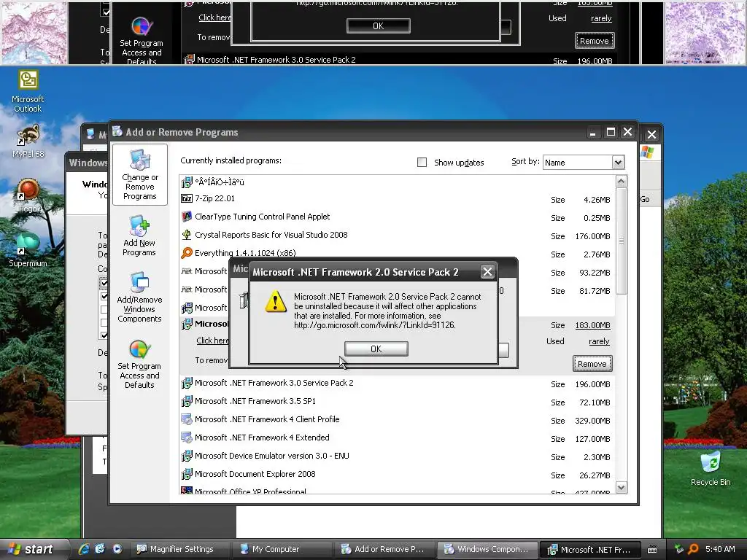The image size is (747, 560).
Task: Switch to Windows Components taskbar button
Action: point(487,549)
